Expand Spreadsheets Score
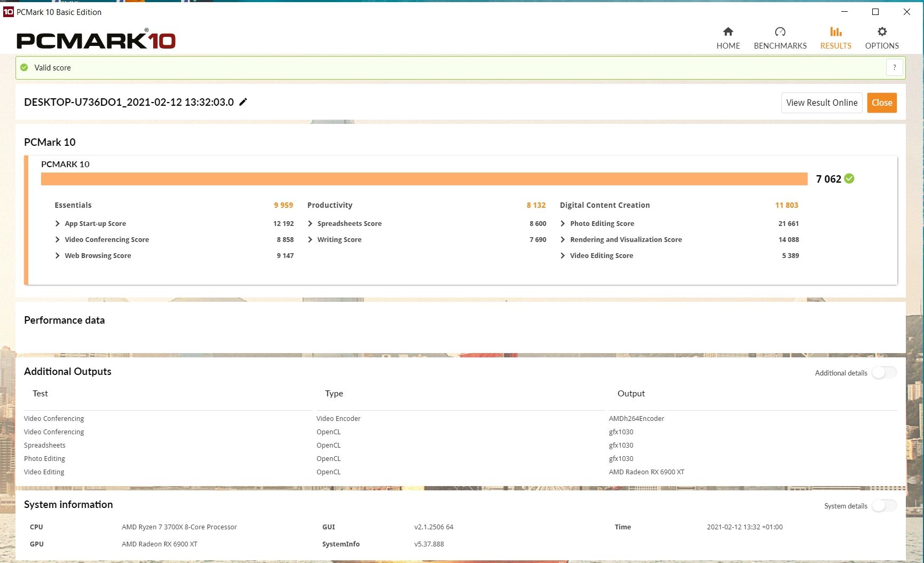924x563 pixels. (310, 223)
